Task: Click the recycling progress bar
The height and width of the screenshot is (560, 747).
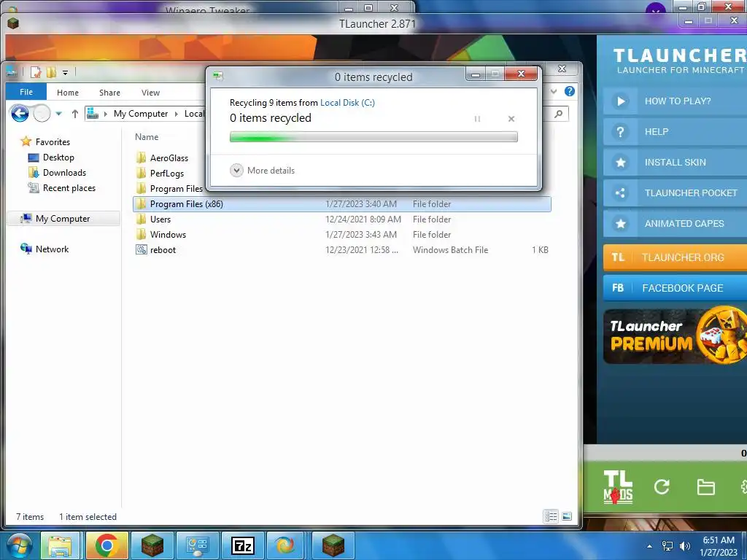Action: point(373,137)
